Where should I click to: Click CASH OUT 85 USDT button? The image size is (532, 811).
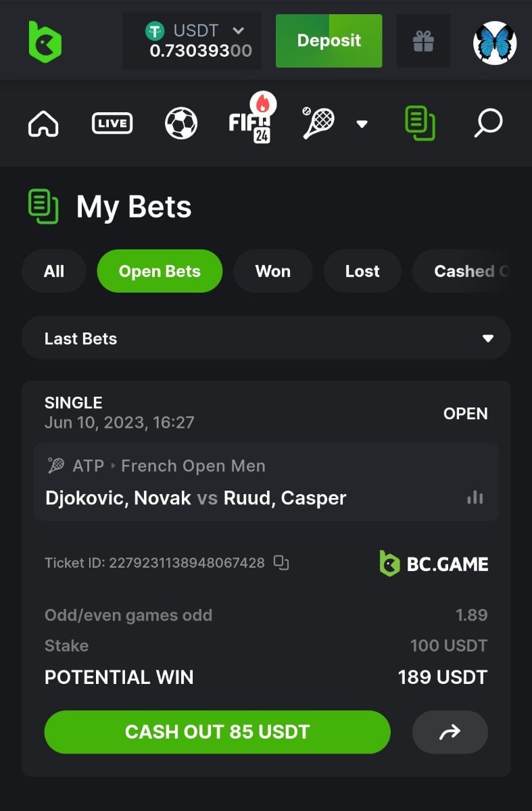[218, 732]
